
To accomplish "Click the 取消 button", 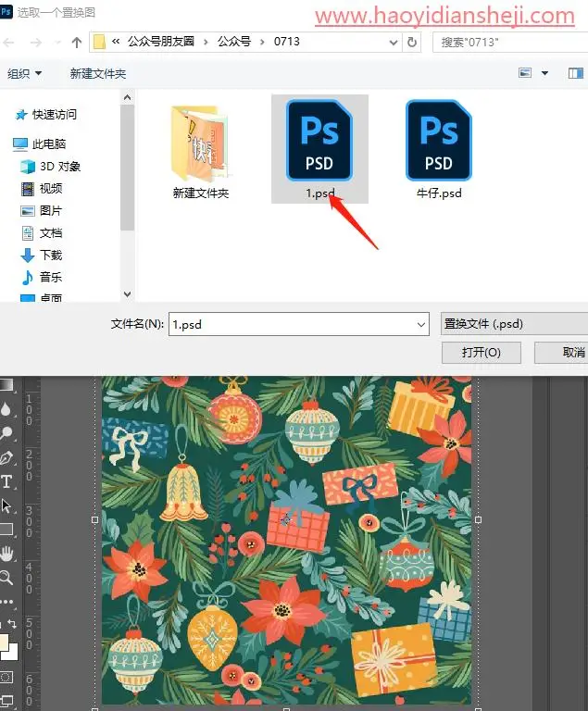I will point(562,353).
